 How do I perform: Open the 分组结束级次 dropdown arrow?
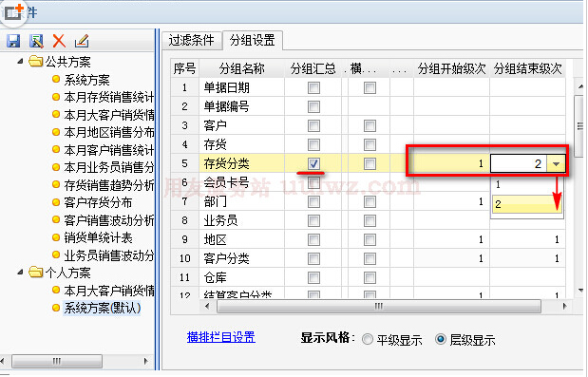tap(556, 163)
